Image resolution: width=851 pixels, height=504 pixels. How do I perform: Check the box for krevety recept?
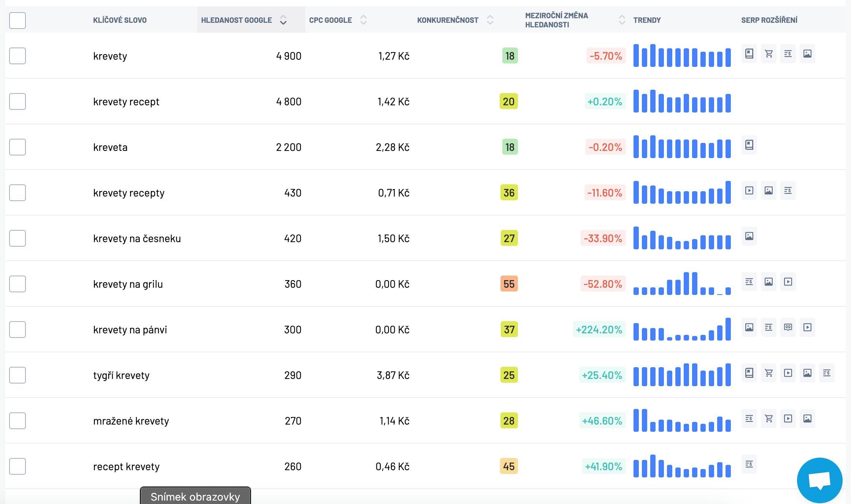(17, 101)
